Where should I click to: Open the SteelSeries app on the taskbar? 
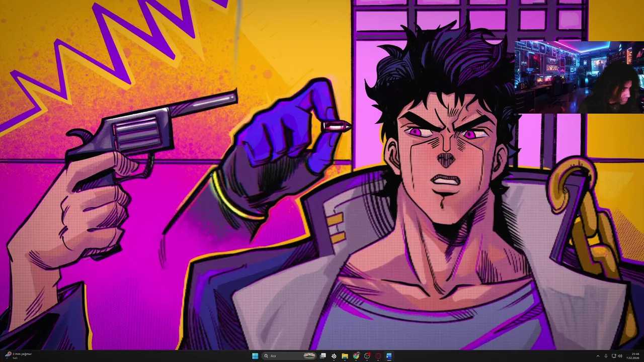(x=334, y=356)
